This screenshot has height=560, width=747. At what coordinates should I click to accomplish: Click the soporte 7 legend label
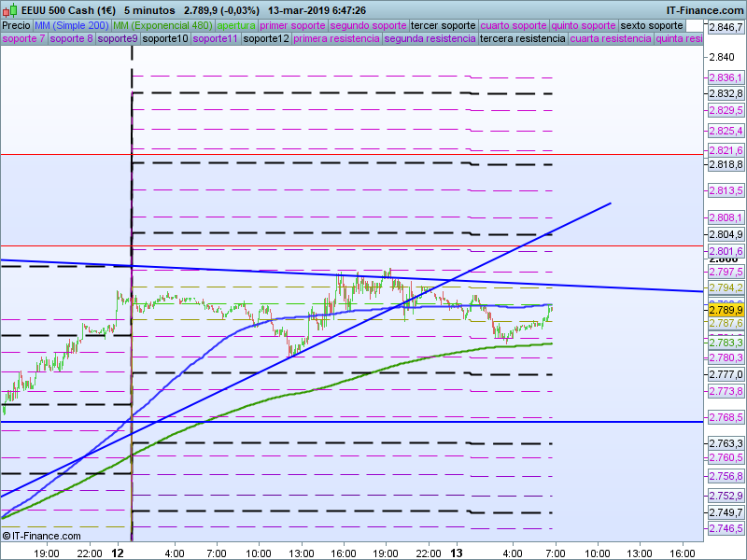tap(23, 38)
